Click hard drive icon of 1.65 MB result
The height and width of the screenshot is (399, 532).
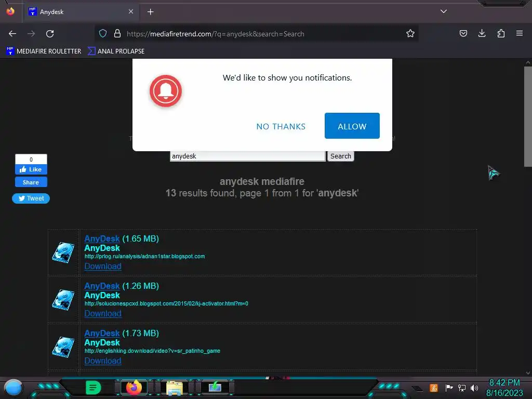point(63,252)
